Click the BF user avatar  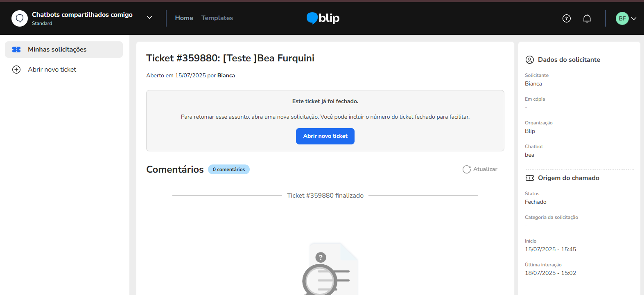click(622, 18)
